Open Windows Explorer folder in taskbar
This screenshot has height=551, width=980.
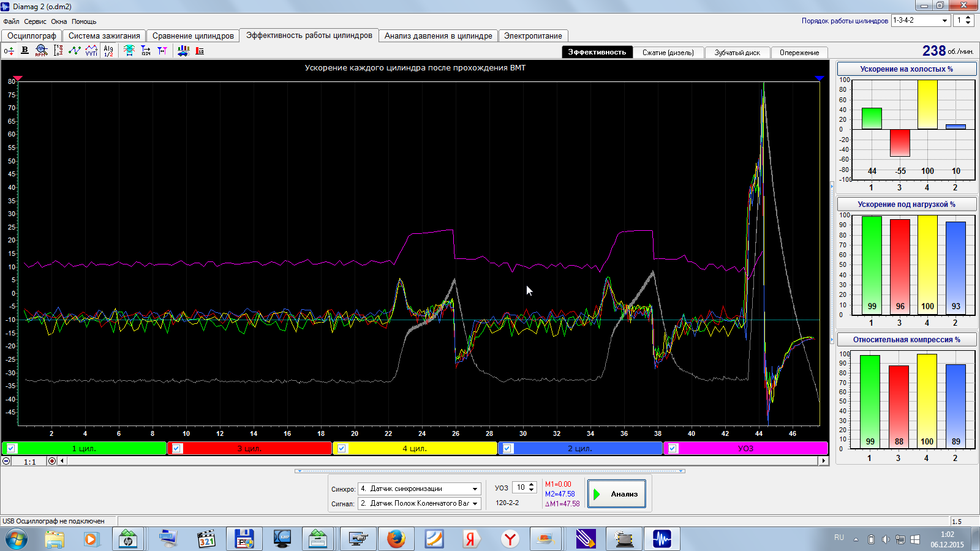point(55,539)
